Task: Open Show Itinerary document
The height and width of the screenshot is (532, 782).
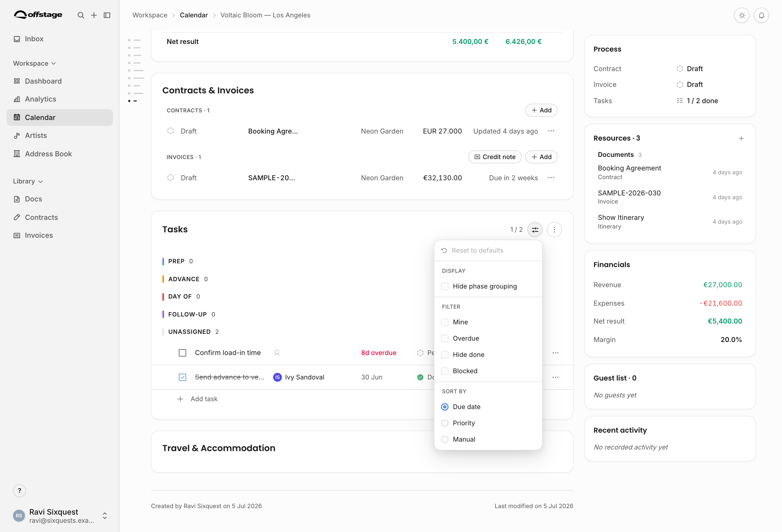Action: click(670, 221)
